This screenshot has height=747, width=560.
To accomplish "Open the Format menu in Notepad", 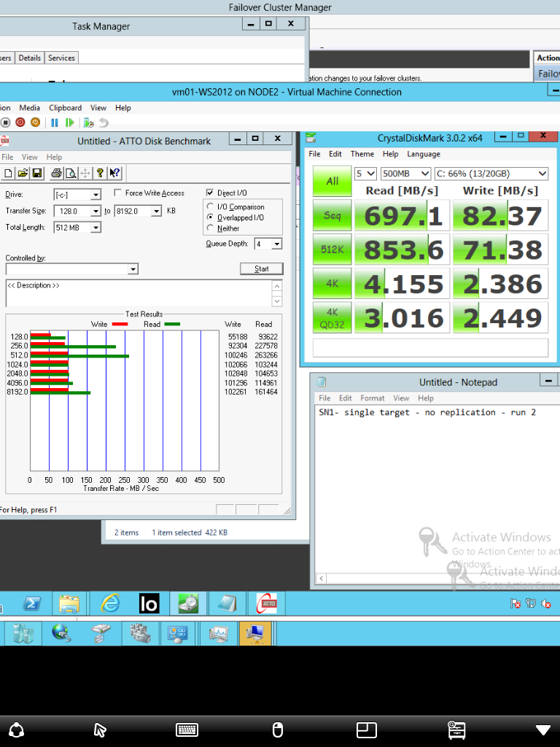I will click(x=372, y=398).
